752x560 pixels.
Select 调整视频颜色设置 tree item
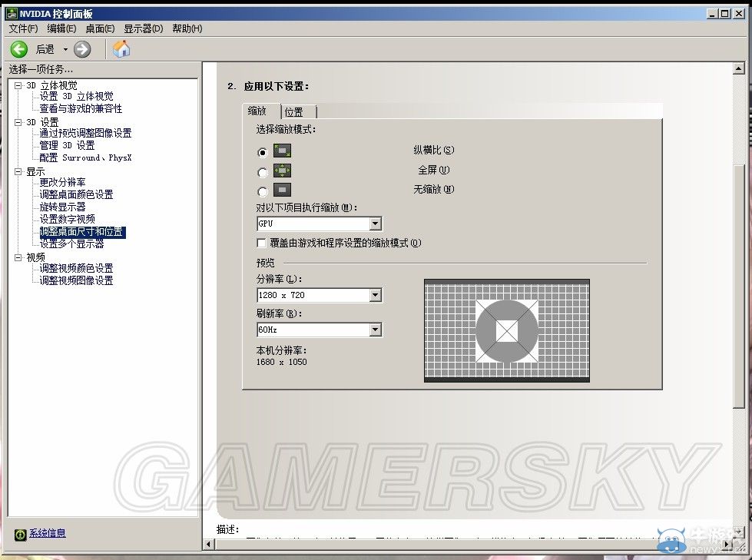76,269
